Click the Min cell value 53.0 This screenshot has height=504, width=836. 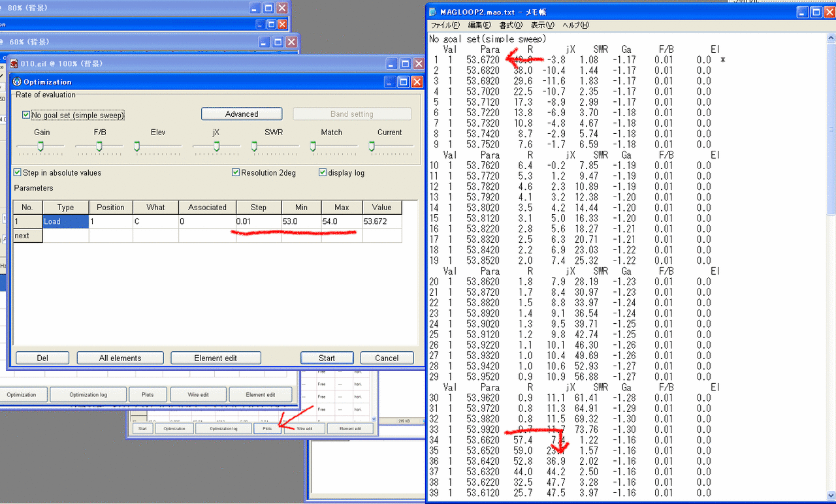301,221
